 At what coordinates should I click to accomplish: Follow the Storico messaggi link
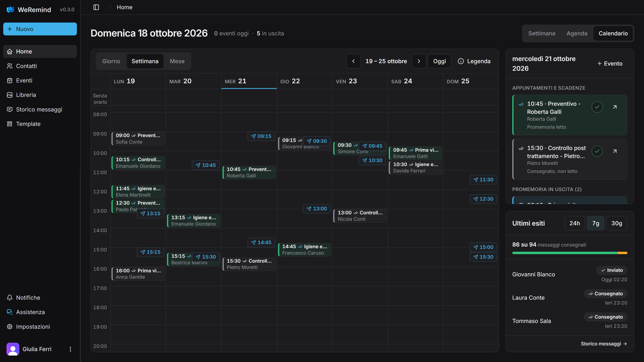[x=604, y=344]
